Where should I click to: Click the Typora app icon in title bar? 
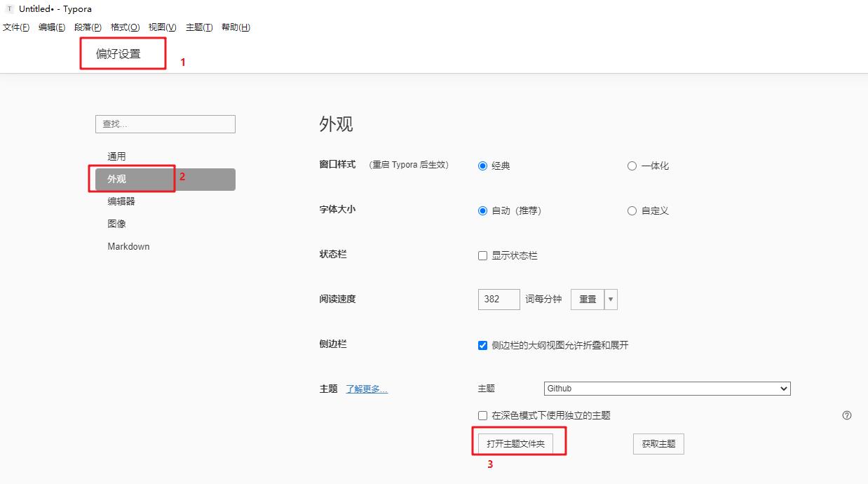click(9, 9)
